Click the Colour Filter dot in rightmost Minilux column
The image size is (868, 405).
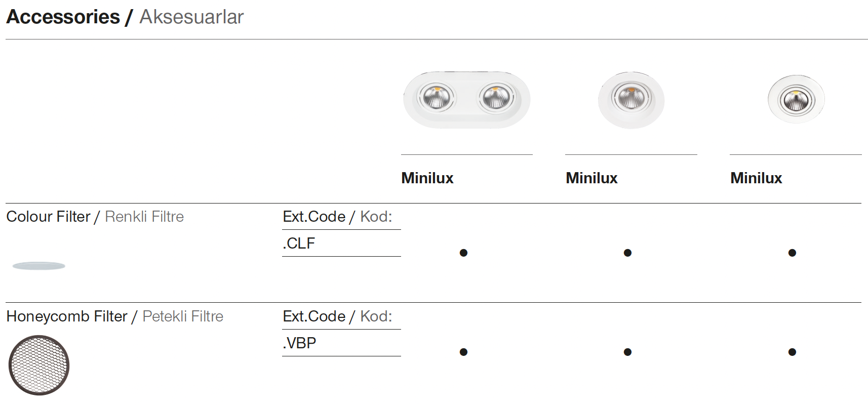click(792, 253)
